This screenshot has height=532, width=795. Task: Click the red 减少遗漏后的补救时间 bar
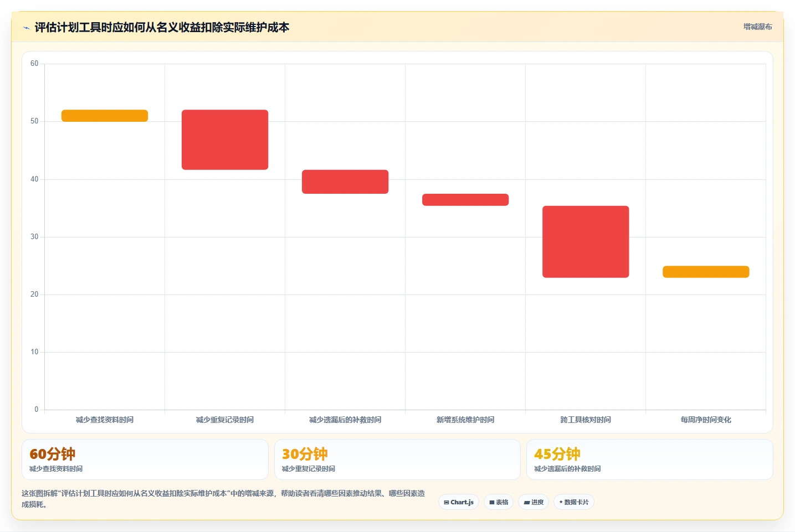[345, 182]
